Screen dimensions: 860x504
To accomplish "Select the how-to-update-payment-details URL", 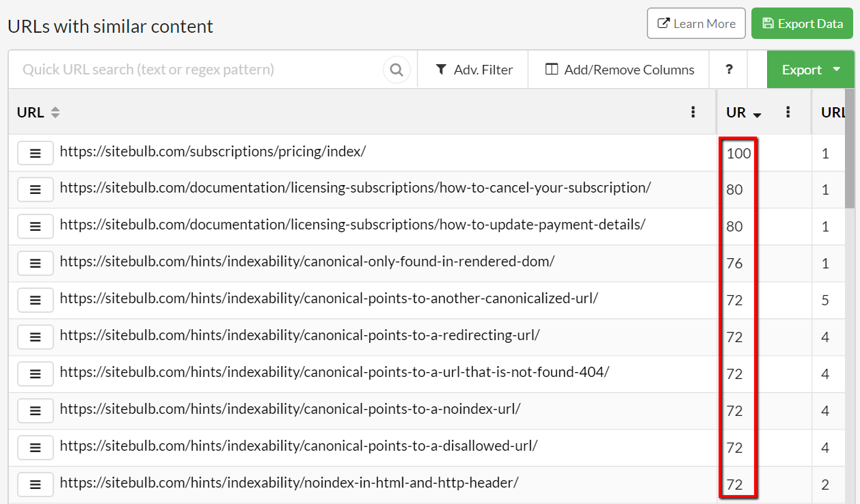I will coord(352,225).
